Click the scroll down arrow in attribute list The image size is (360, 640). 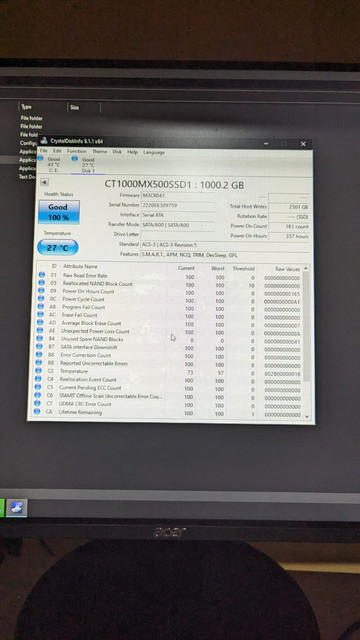pos(307,416)
